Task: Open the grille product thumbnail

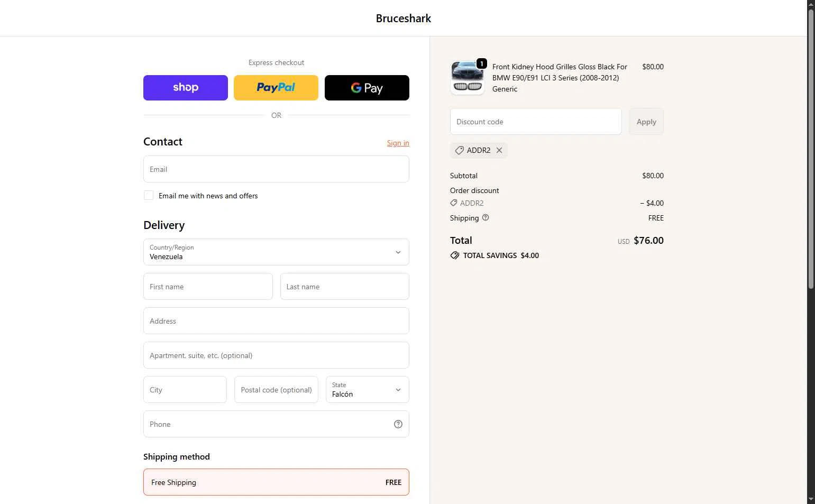Action: click(x=468, y=78)
